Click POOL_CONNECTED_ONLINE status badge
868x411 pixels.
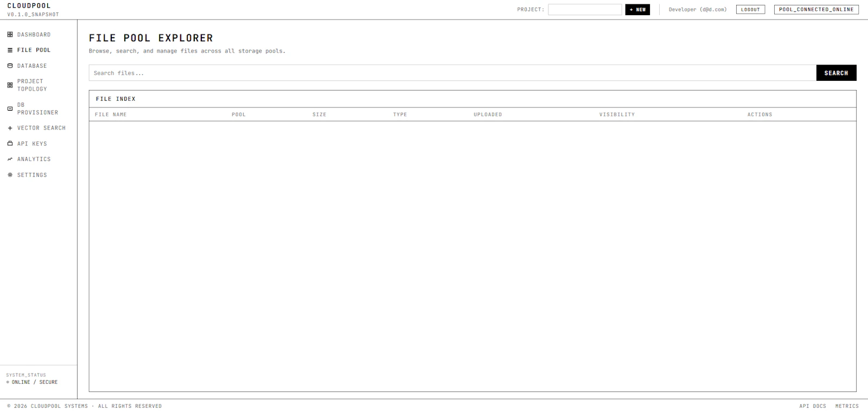pos(816,9)
